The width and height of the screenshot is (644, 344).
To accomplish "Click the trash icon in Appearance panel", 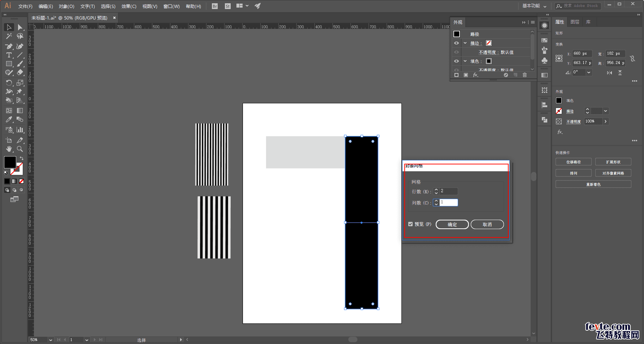I will tap(525, 75).
